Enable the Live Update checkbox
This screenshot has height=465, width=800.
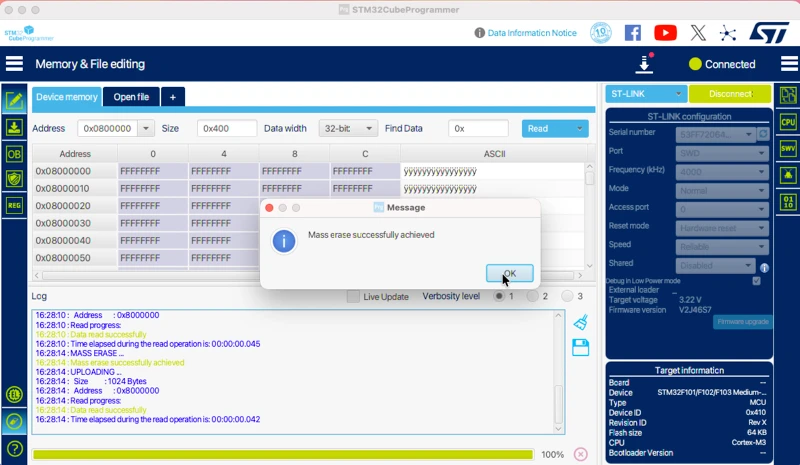point(353,296)
